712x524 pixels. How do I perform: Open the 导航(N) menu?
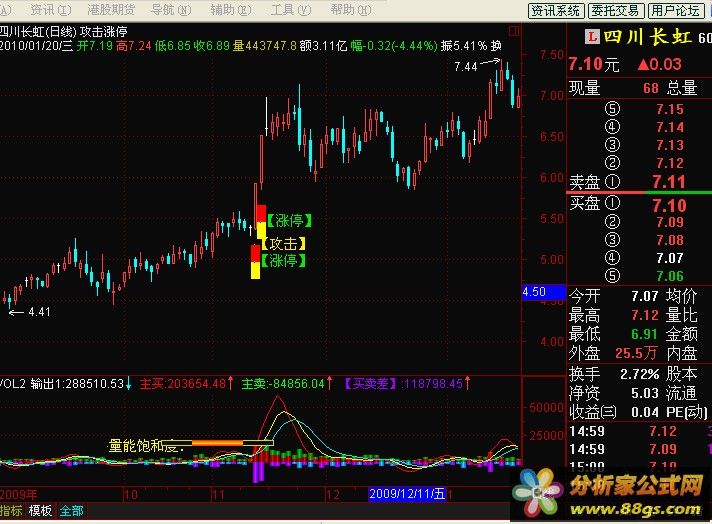click(171, 9)
